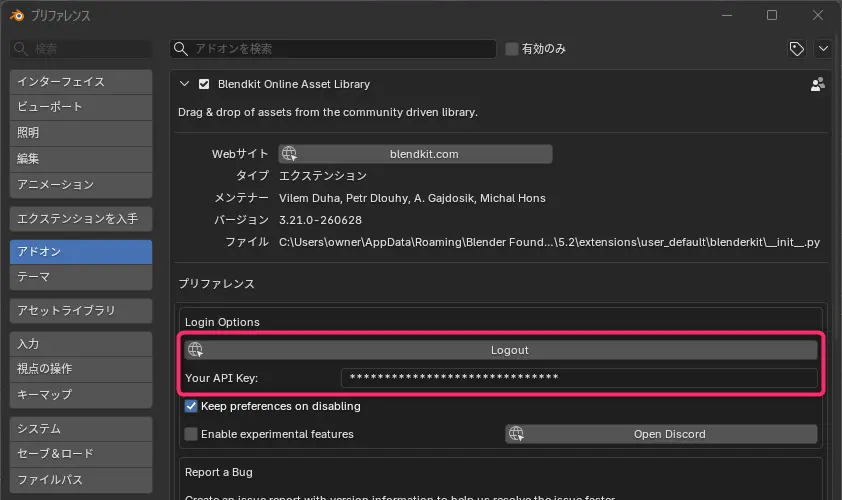Click the globe icon on Open Discord

tap(516, 434)
